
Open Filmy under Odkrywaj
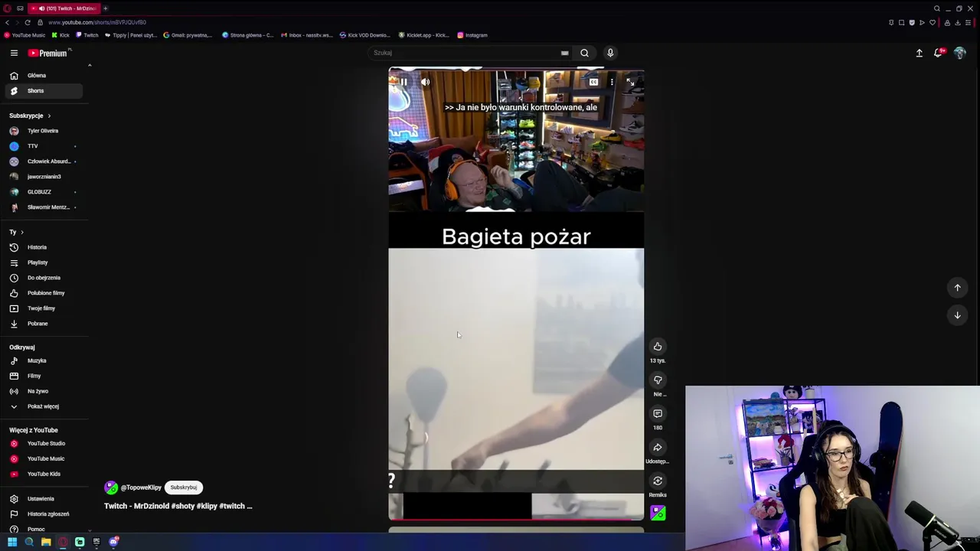44,376
